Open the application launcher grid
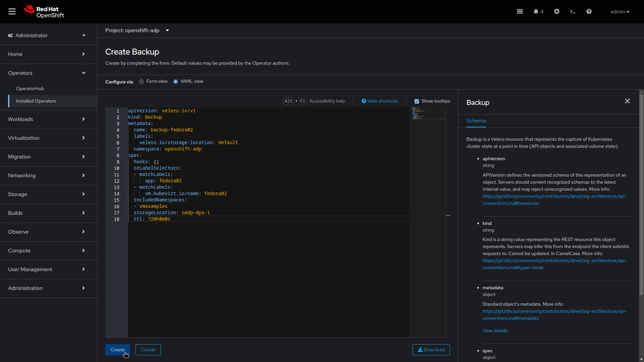 (520, 11)
